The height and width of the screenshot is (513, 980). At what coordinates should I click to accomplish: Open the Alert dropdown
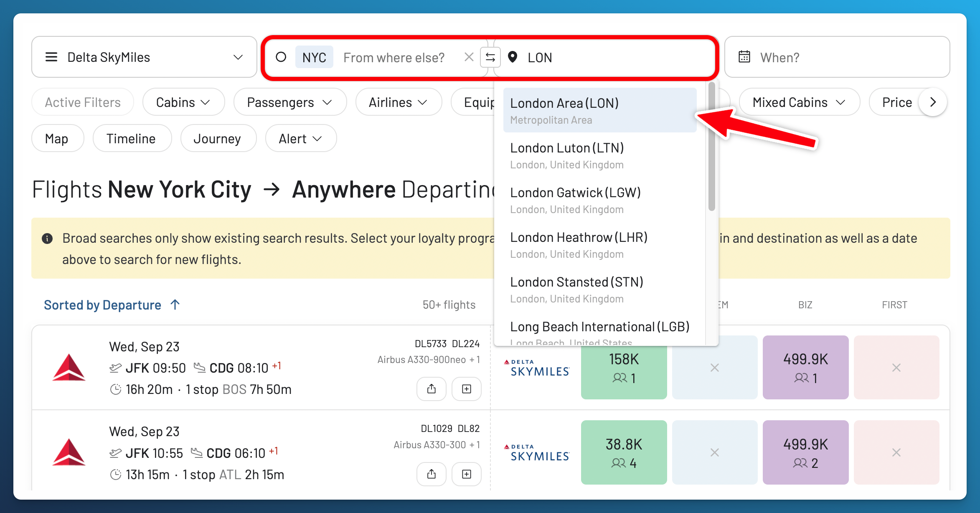pos(301,138)
